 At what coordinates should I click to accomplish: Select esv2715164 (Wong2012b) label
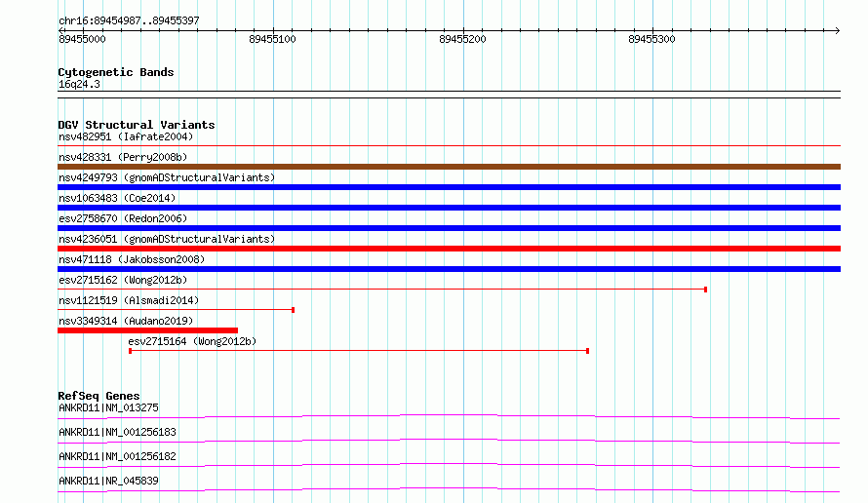click(x=192, y=341)
